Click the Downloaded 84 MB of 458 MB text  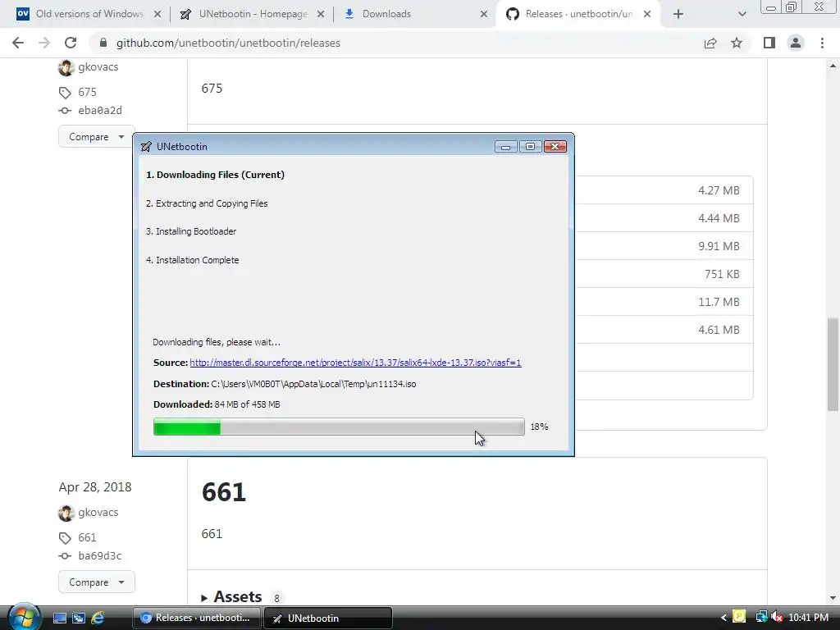click(x=217, y=404)
